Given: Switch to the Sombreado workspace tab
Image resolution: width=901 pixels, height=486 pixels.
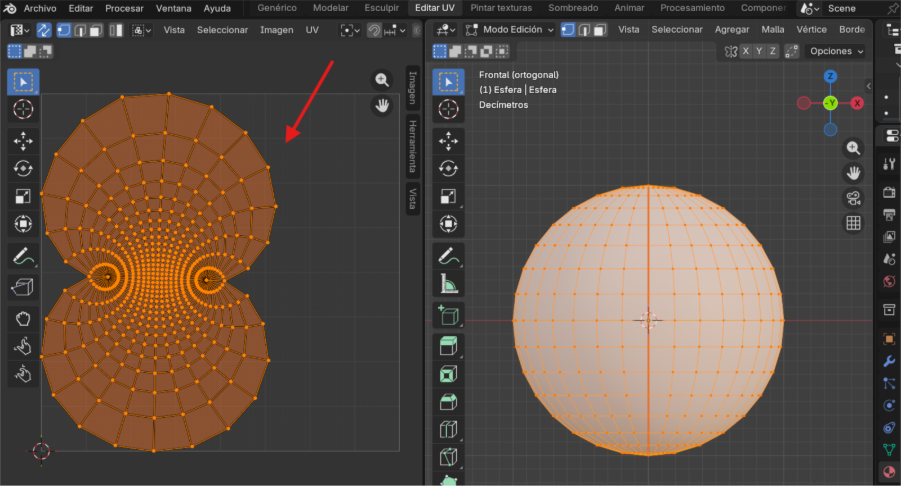Looking at the screenshot, I should (x=573, y=8).
